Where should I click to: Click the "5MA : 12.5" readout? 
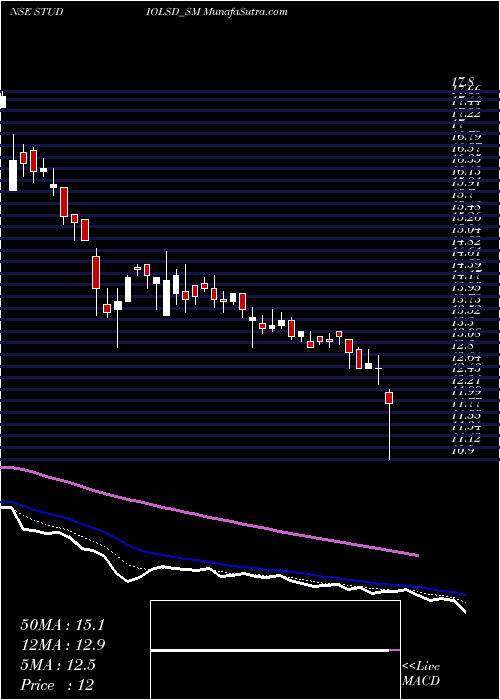[x=57, y=664]
